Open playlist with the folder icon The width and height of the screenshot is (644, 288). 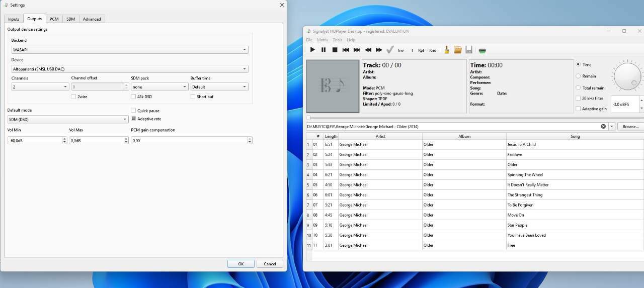458,50
